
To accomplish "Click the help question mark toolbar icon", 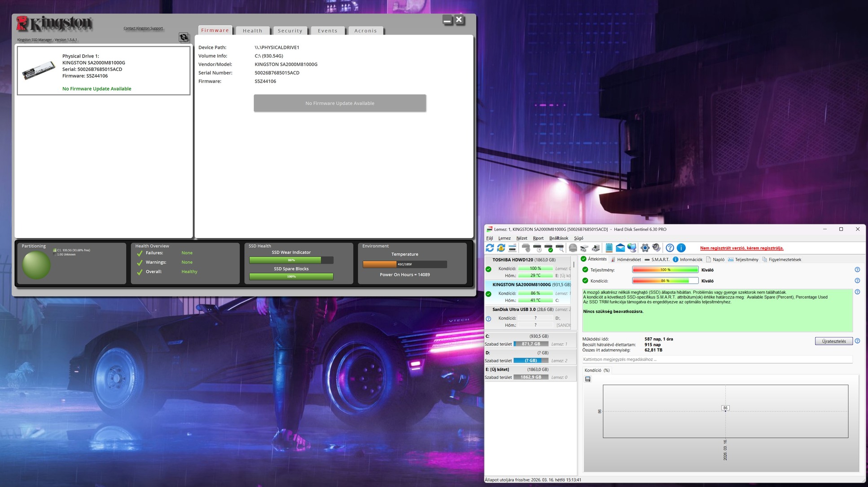I will (x=670, y=248).
